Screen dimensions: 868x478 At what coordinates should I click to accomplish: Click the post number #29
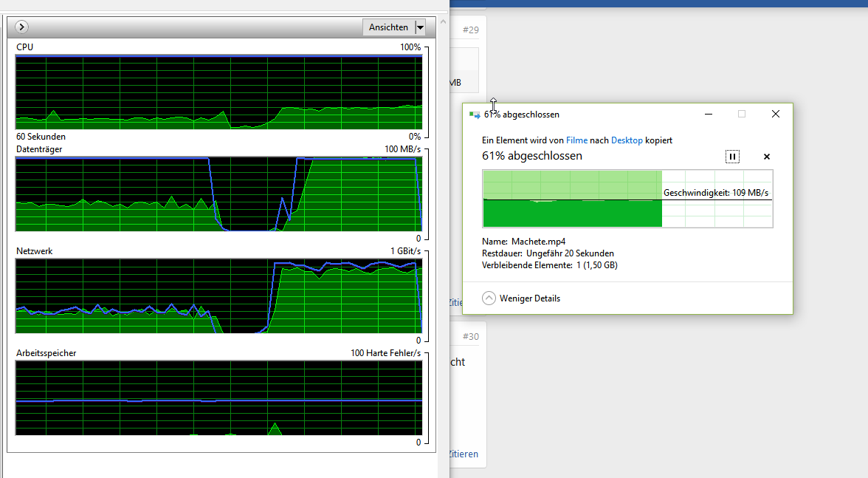[471, 28]
